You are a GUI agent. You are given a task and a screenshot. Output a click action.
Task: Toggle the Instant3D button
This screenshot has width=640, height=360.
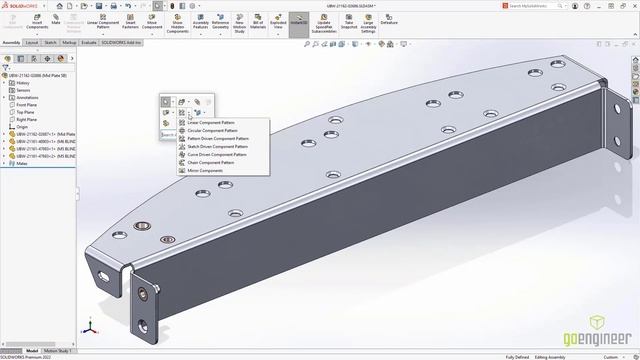click(299, 24)
